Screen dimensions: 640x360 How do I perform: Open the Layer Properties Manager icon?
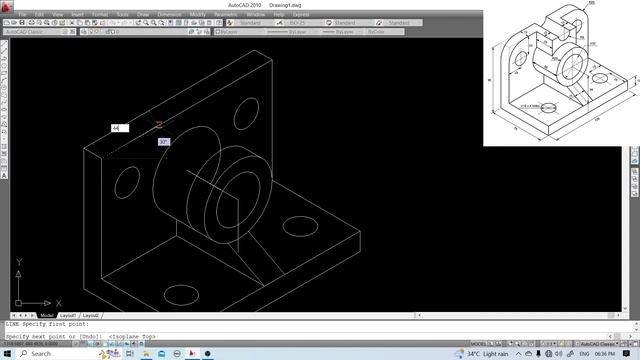84,31
